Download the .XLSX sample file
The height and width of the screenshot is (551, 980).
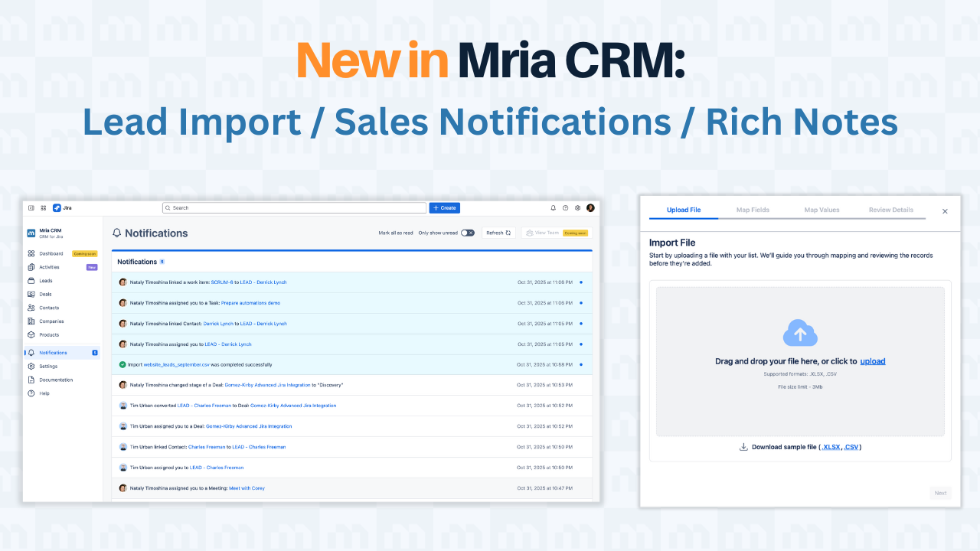click(x=831, y=447)
